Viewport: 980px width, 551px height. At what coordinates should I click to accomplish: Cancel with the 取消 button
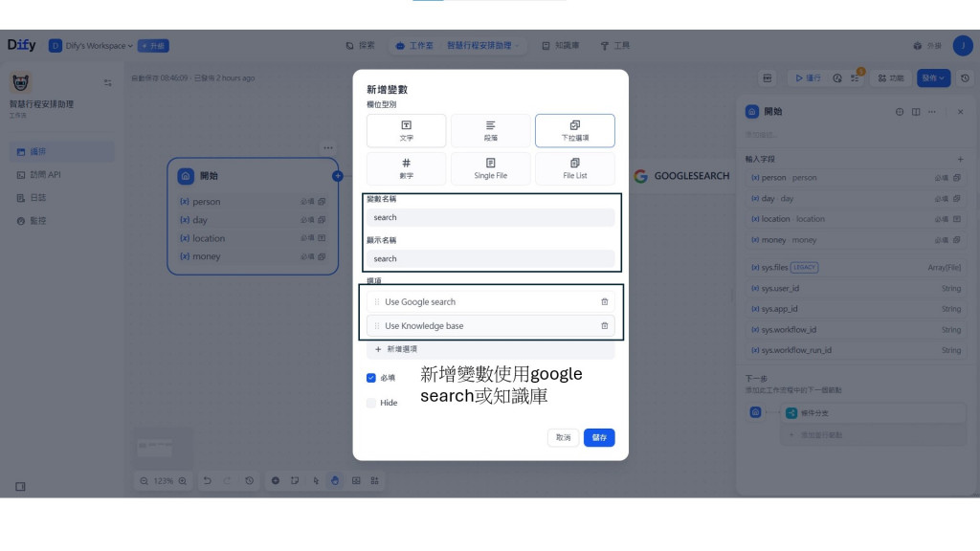pos(563,437)
